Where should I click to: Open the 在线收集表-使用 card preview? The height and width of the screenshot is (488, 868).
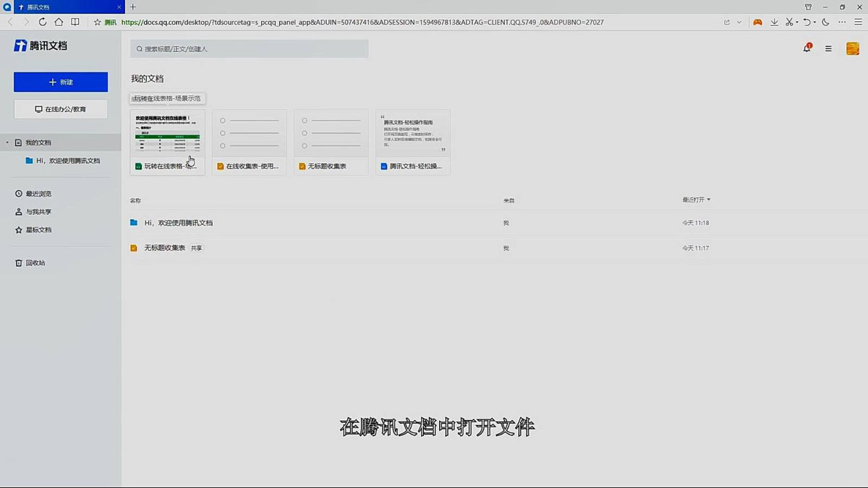point(250,134)
